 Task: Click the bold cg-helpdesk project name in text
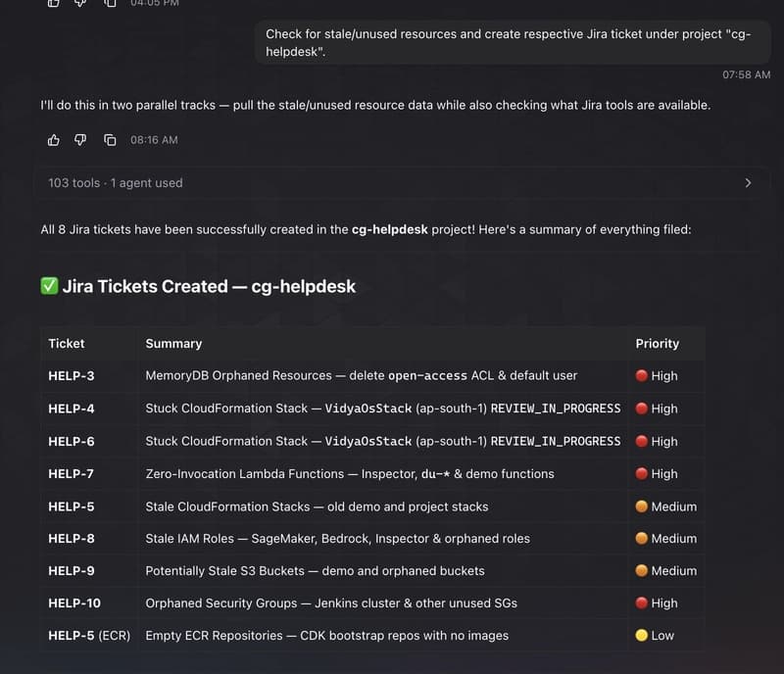pyautogui.click(x=389, y=229)
